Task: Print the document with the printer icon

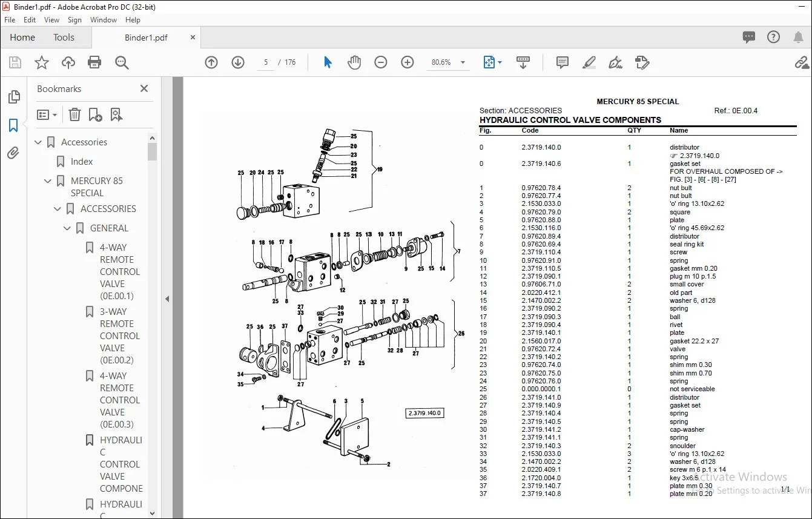Action: [94, 62]
